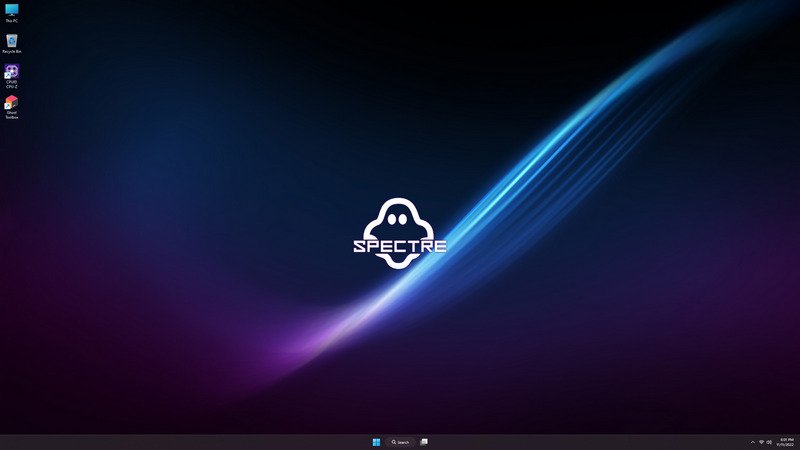Open Task View from taskbar
The width and height of the screenshot is (800, 450).
[424, 442]
